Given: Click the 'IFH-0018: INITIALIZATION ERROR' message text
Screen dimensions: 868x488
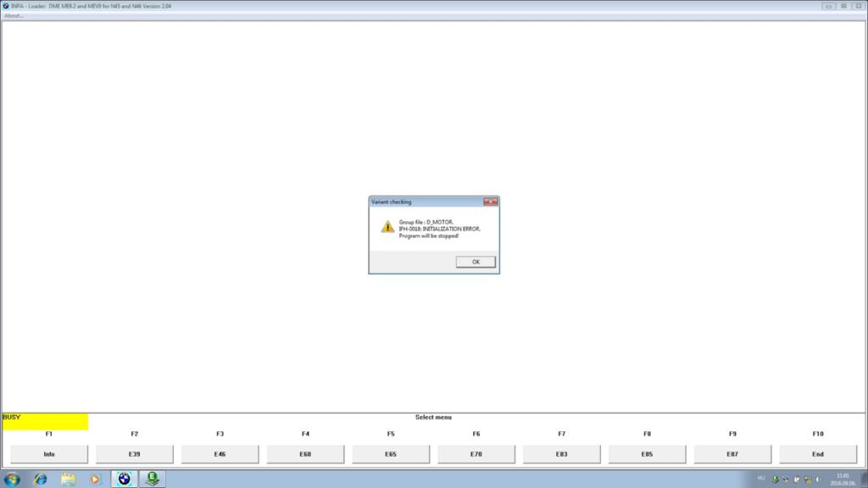Looking at the screenshot, I should [440, 229].
